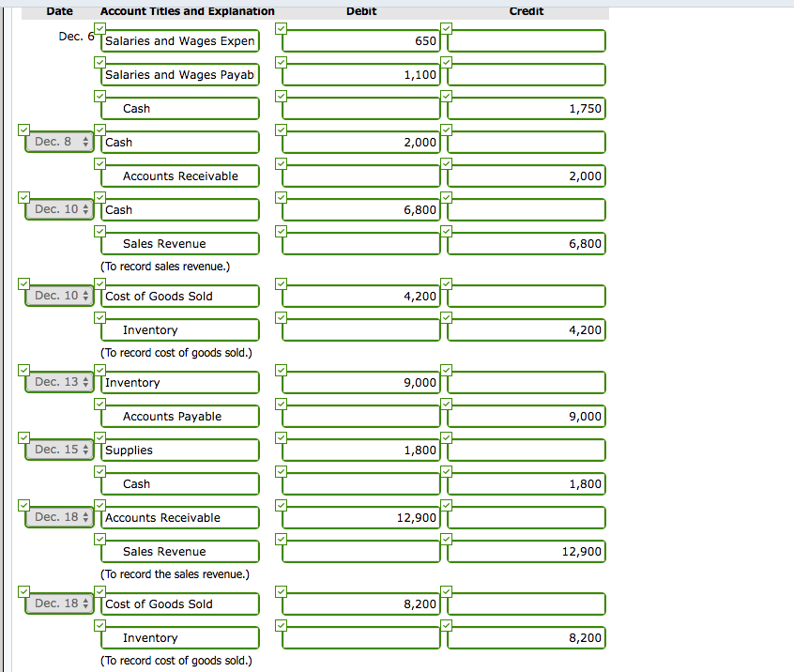Click the debit field showing 6,800

tap(361, 209)
